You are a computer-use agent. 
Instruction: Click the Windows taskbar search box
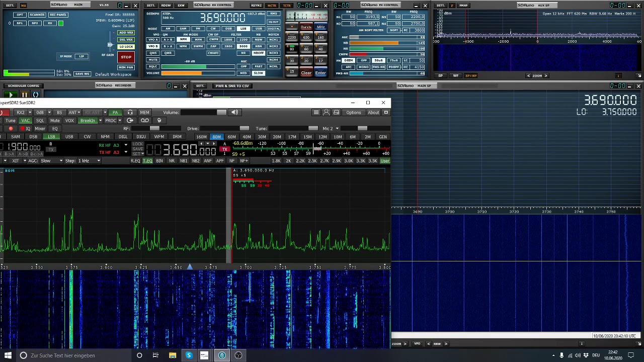point(74,355)
